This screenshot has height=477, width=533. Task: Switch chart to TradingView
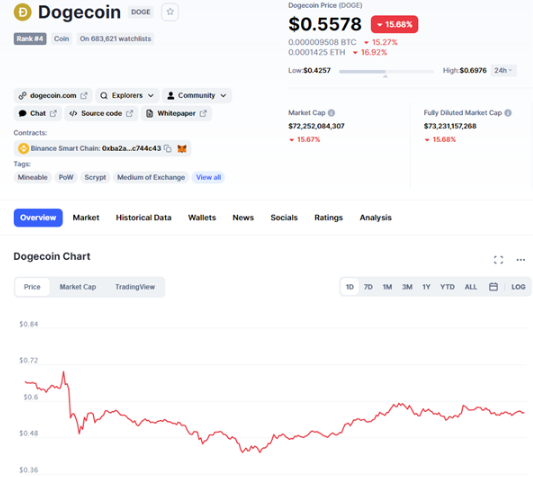tap(135, 287)
